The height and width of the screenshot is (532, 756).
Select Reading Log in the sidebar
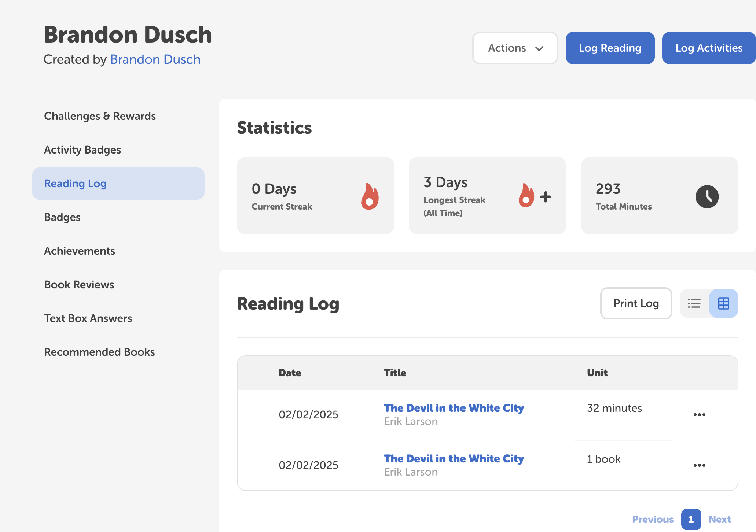(x=75, y=183)
